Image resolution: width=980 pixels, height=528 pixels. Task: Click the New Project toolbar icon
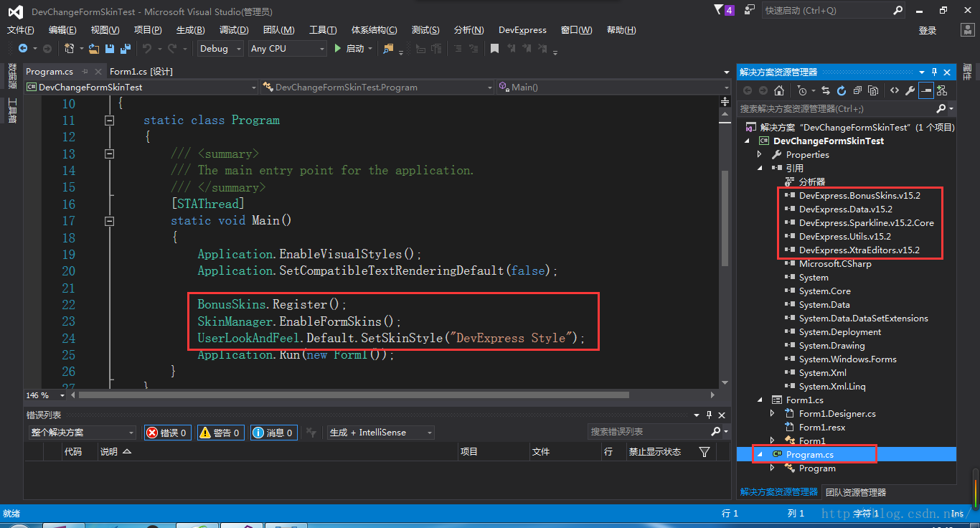[x=70, y=48]
